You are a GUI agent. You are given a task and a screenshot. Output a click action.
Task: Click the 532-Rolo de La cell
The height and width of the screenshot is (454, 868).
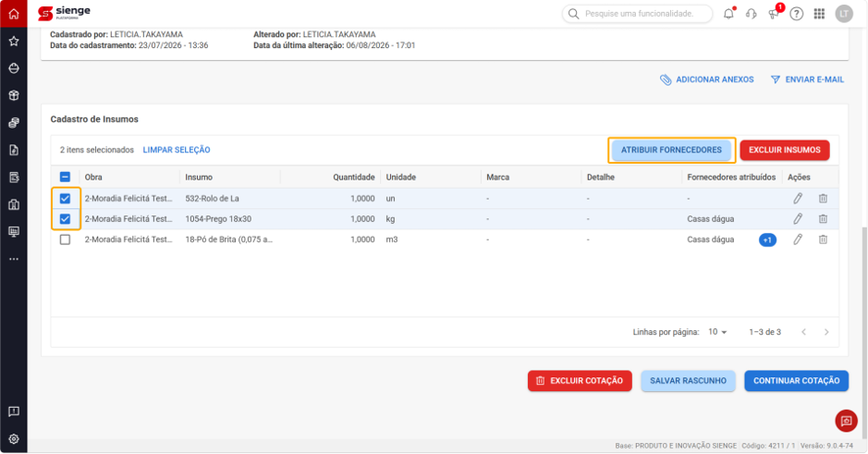[x=212, y=198]
